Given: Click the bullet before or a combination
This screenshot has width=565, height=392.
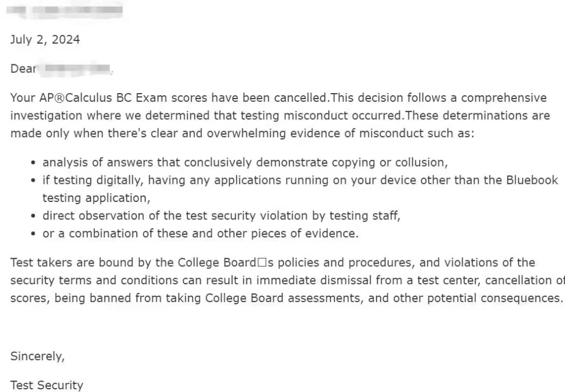Looking at the screenshot, I should [34, 234].
